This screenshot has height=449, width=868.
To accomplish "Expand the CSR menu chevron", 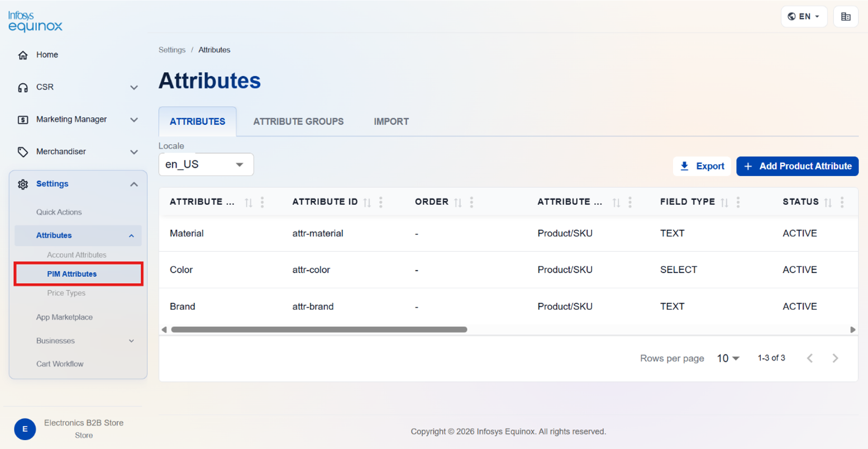I will tap(134, 88).
